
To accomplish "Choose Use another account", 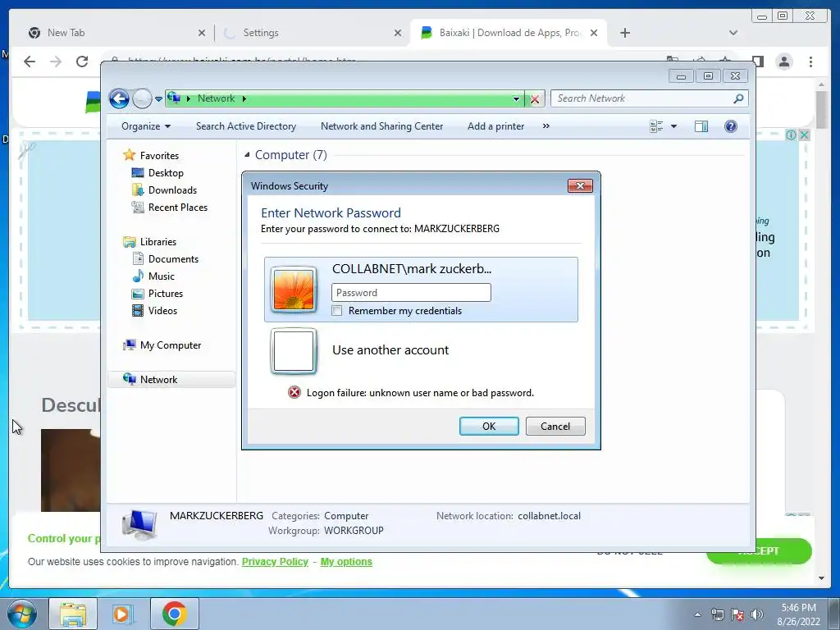I will click(x=390, y=349).
